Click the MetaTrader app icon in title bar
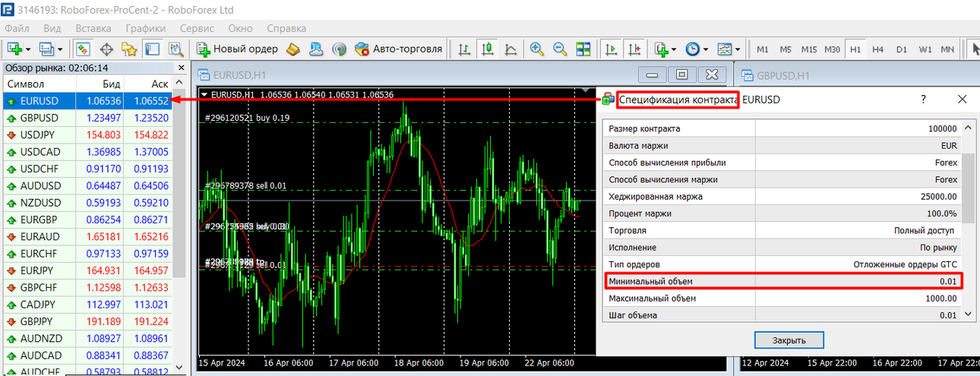This screenshot has width=980, height=376. (x=8, y=10)
